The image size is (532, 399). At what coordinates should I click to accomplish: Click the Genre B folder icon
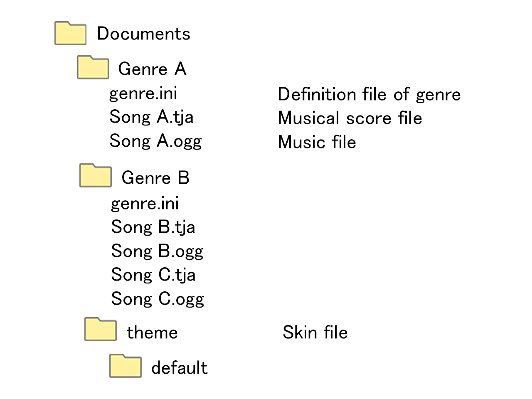95,176
